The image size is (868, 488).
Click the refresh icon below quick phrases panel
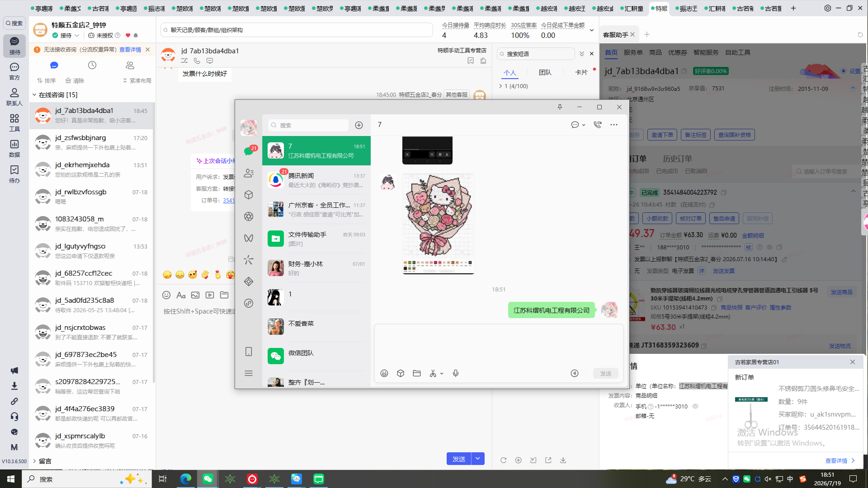(503, 460)
